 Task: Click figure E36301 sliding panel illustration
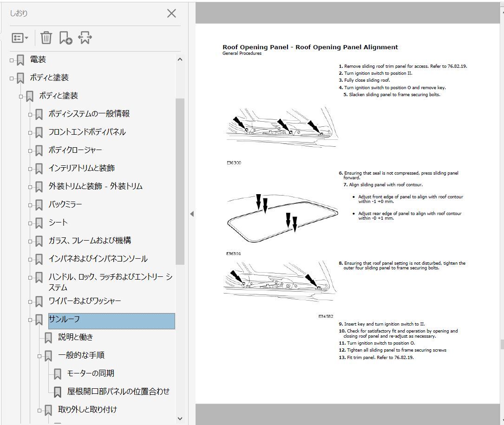point(282,219)
